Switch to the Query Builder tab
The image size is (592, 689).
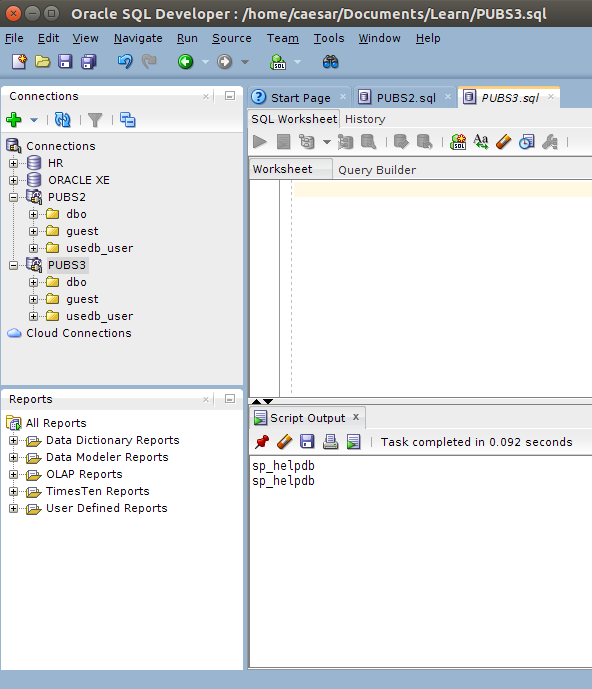pyautogui.click(x=377, y=170)
